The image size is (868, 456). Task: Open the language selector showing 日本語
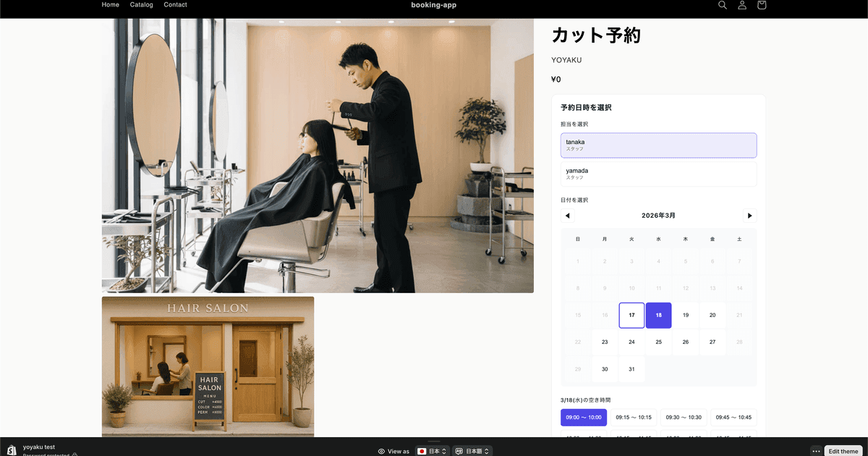tap(472, 450)
